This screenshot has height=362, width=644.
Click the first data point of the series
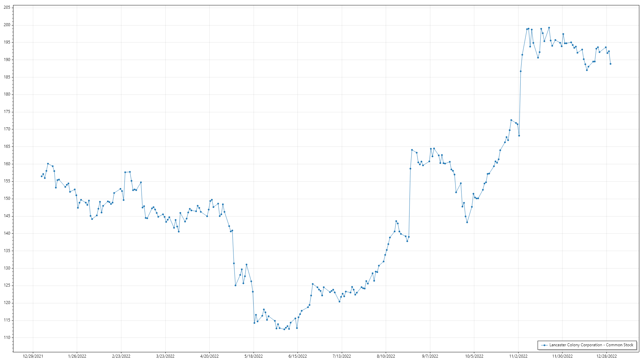(x=42, y=176)
